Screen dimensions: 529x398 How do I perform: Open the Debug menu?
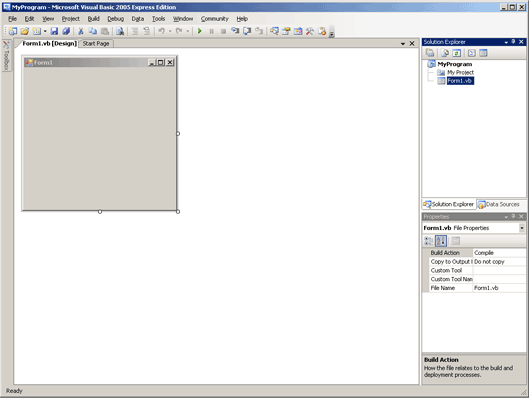(116, 19)
